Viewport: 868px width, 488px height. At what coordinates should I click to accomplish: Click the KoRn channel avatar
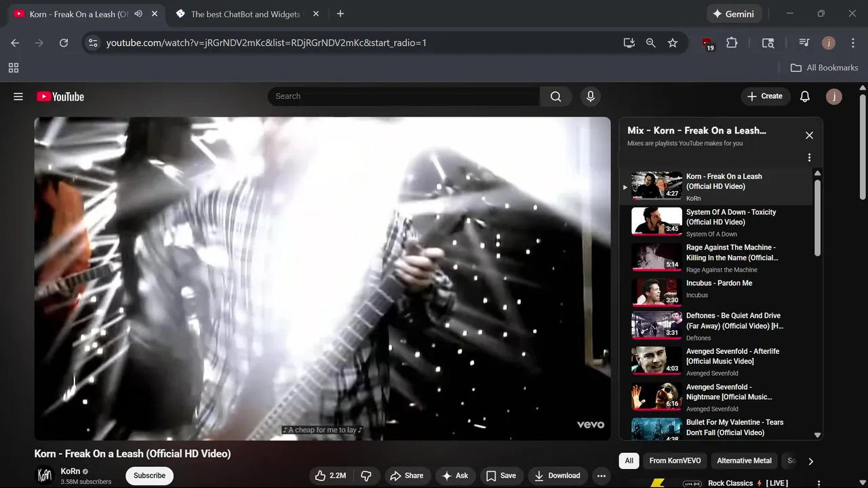click(44, 475)
